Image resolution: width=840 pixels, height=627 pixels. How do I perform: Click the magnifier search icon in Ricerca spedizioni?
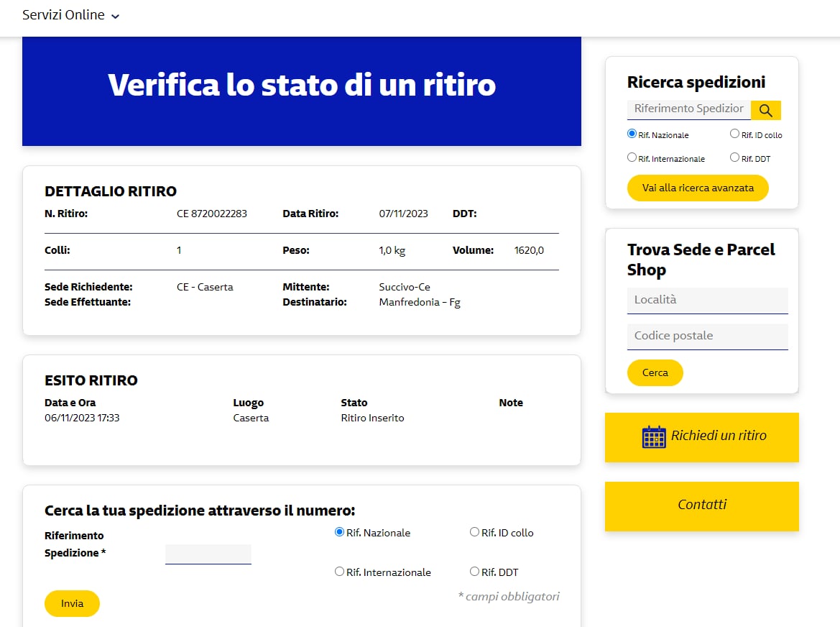coord(765,111)
